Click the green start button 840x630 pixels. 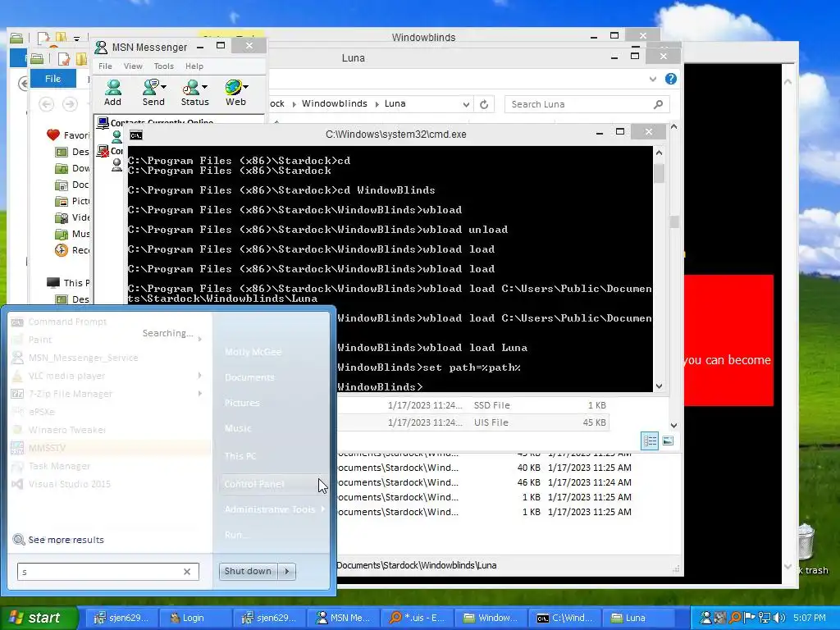click(38, 618)
